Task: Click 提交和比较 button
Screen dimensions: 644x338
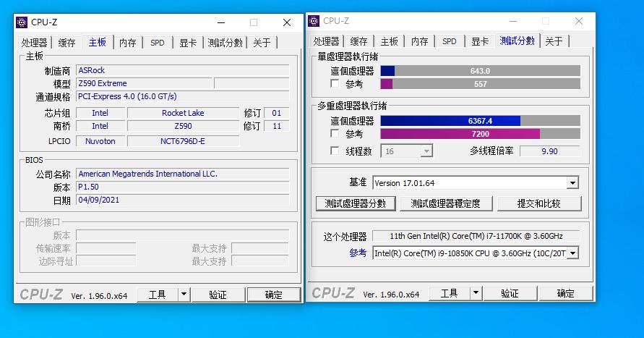Action: [539, 203]
